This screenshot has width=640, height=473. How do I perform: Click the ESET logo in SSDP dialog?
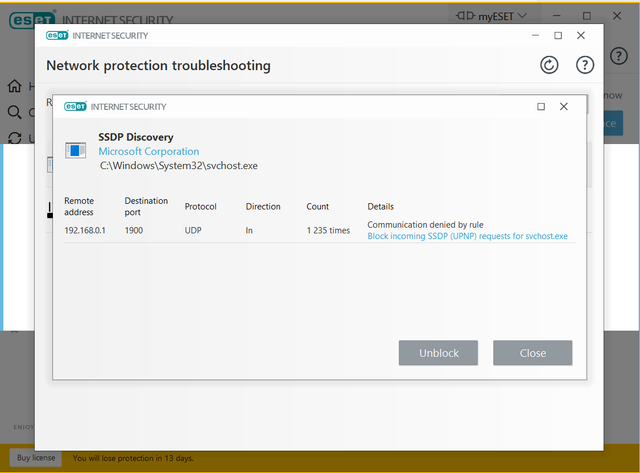pos(75,107)
